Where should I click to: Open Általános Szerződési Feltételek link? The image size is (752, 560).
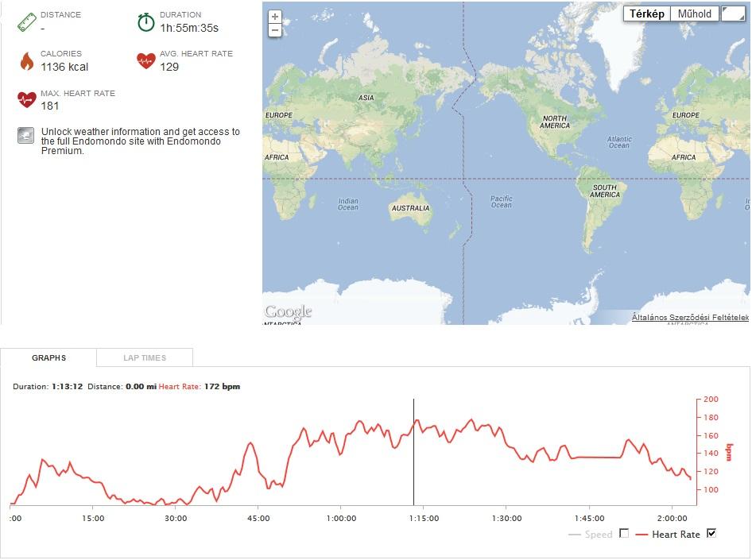pyautogui.click(x=690, y=317)
